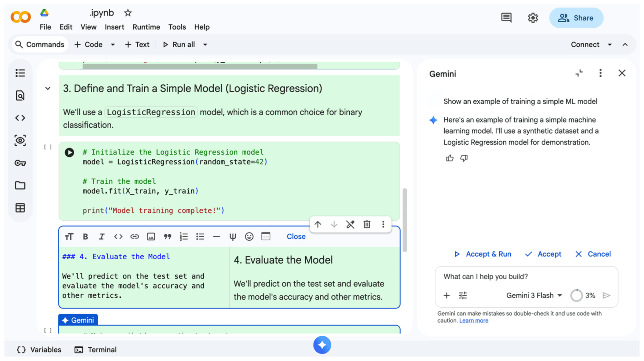The width and height of the screenshot is (644, 361).
Task: Move cell up with arrow icon
Action: pos(318,224)
